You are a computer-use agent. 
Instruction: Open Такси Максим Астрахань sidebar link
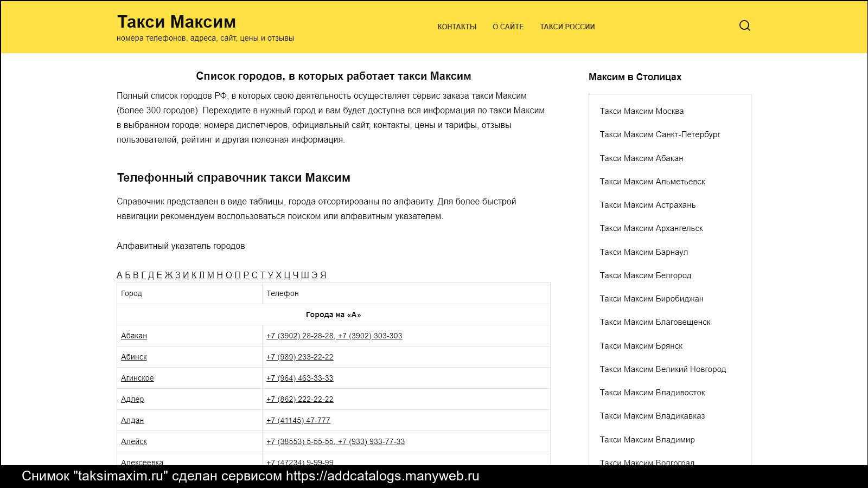tap(648, 205)
